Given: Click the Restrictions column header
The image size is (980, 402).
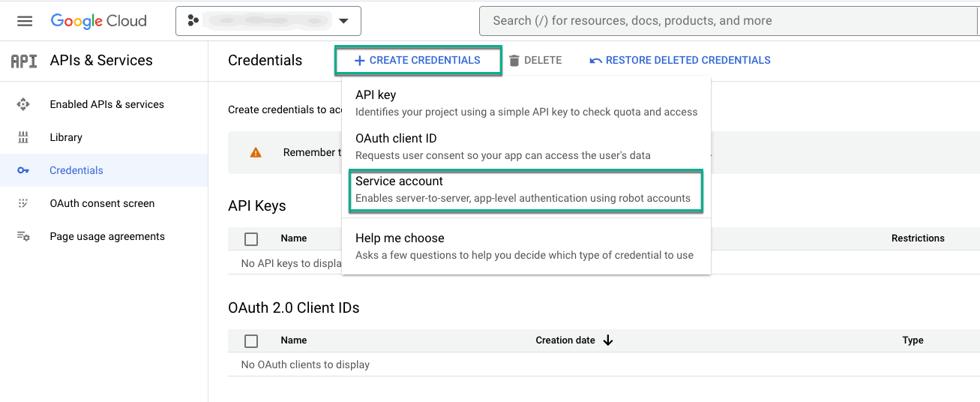Looking at the screenshot, I should (x=918, y=238).
